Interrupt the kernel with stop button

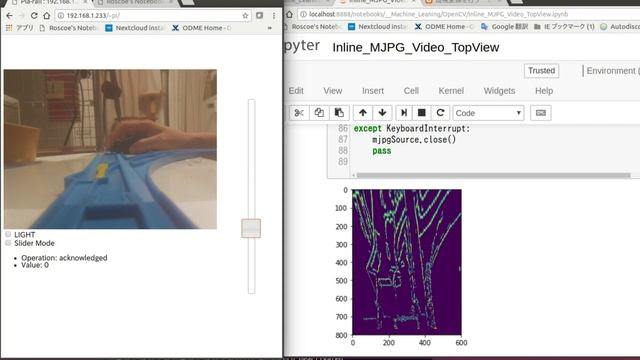click(x=422, y=113)
